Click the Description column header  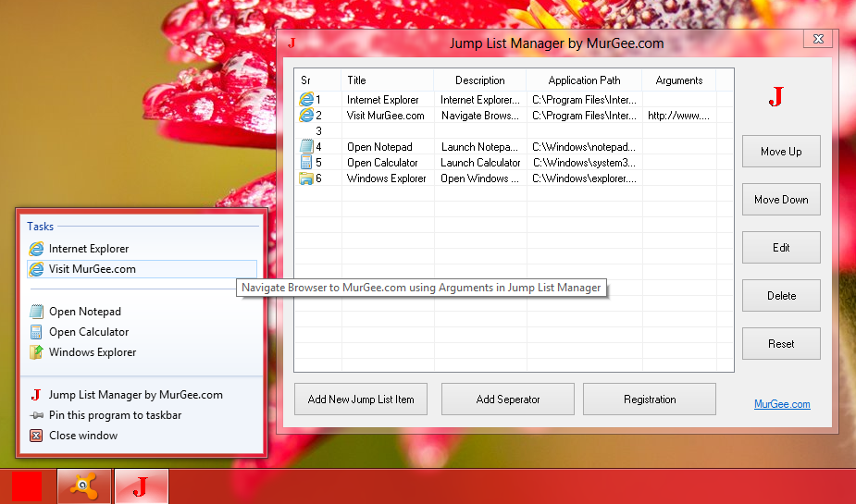[480, 80]
